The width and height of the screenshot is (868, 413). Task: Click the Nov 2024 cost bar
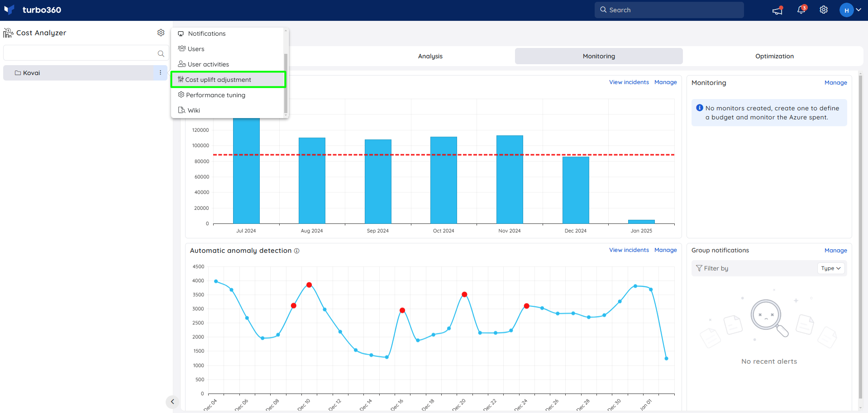(x=510, y=180)
